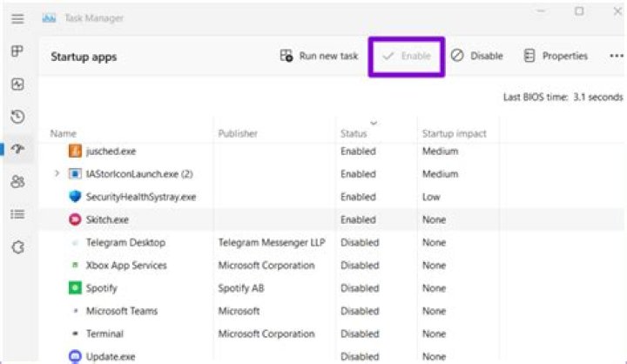
Task: Click Low impact of SecurityHealthSystray.exe
Action: point(431,197)
